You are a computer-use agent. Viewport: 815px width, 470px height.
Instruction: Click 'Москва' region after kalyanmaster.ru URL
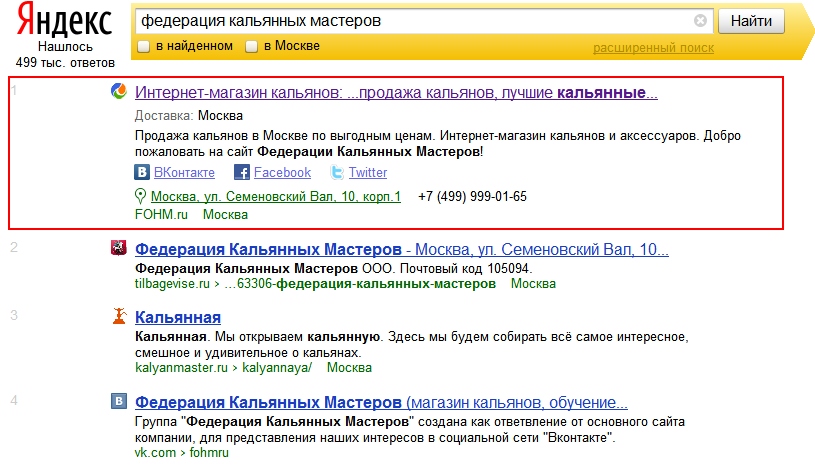pyautogui.click(x=349, y=368)
